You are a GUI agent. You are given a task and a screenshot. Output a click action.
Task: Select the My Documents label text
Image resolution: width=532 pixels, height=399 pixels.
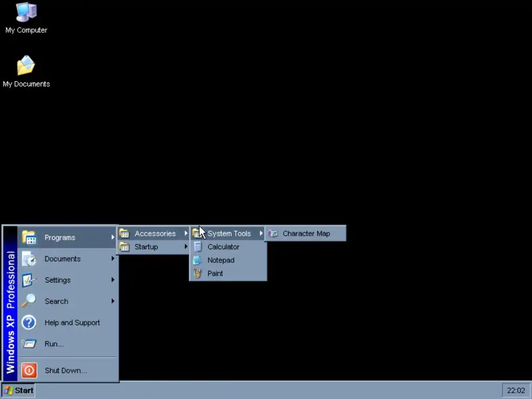click(x=26, y=84)
